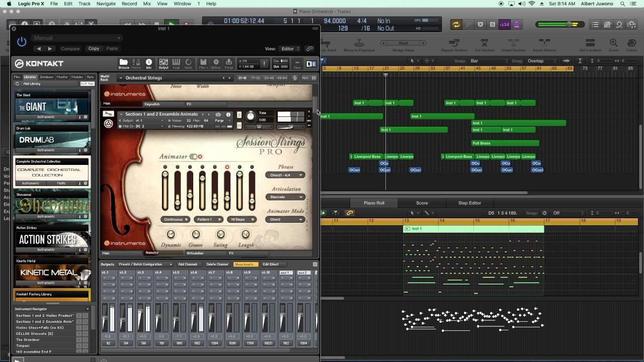Click the Cut Section scissors icon
Image resolution: width=644 pixels, height=362 pixels.
(484, 44)
